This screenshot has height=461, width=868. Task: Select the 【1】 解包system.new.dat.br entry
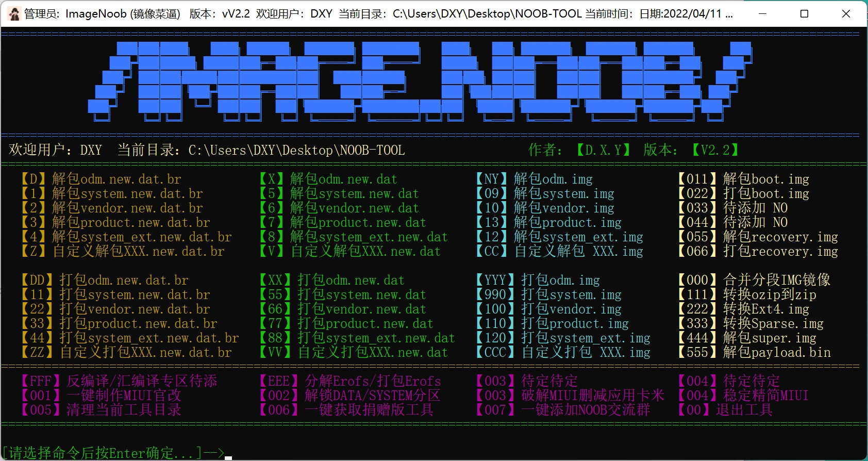(x=111, y=194)
